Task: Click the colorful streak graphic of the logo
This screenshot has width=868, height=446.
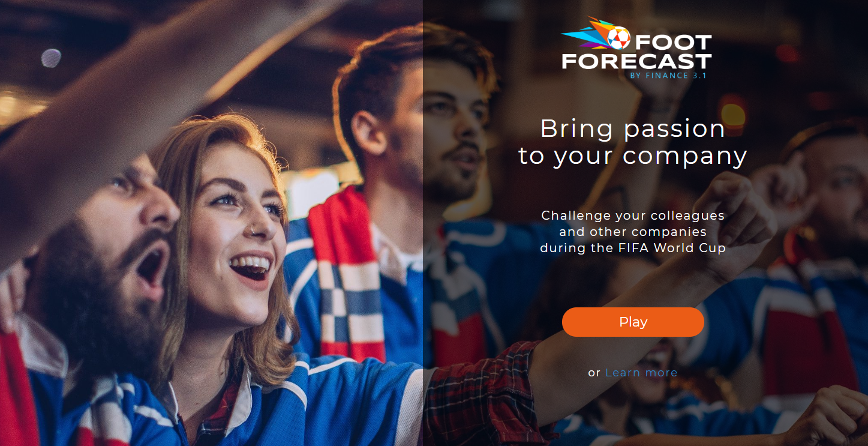Action: [589, 33]
